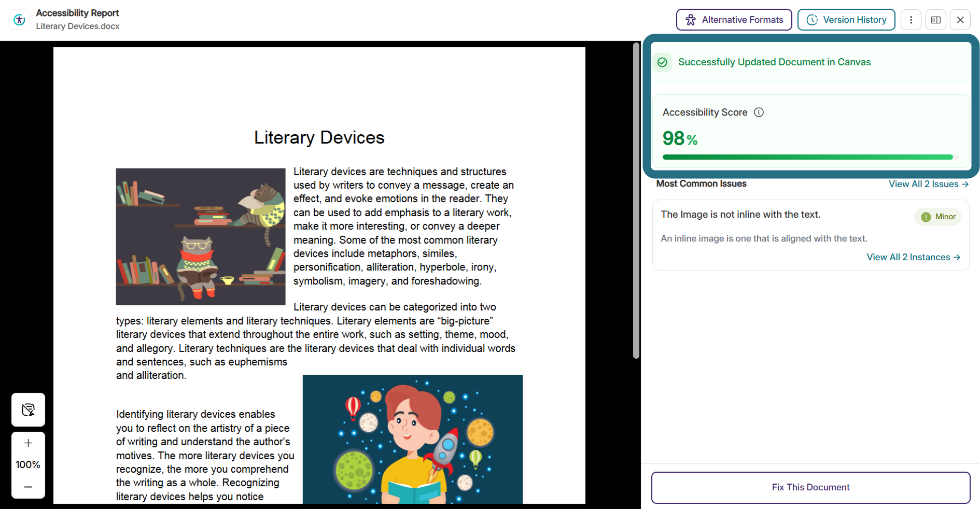Viewport: 980px width, 509px height.
Task: Open the three-dot more options menu
Action: (x=911, y=20)
